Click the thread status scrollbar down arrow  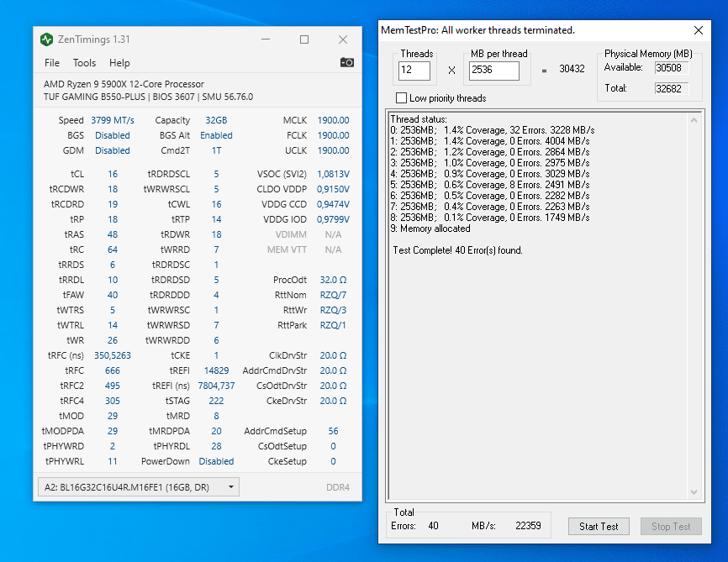click(694, 492)
